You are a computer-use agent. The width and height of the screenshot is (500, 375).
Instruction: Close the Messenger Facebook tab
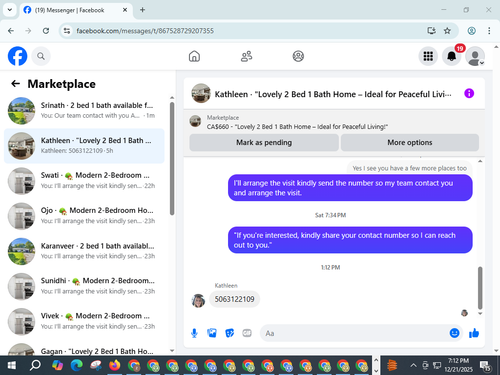click(125, 10)
